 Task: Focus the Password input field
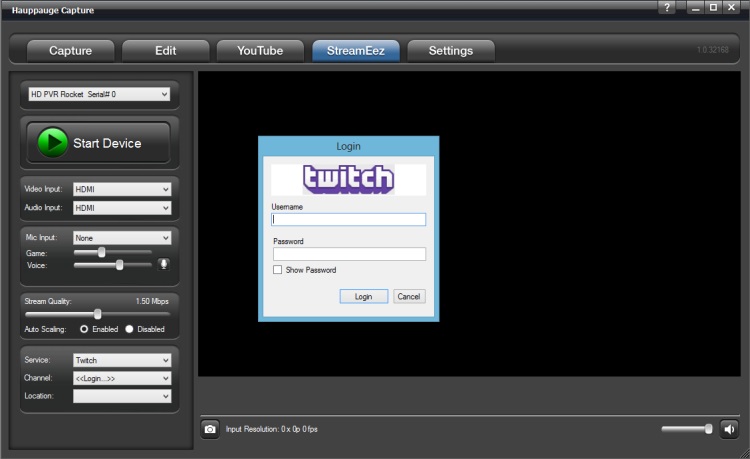(349, 254)
